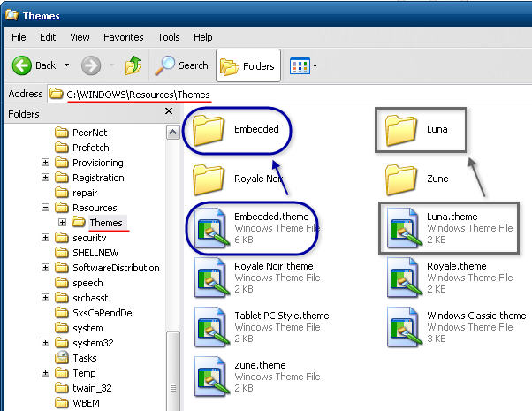
Task: Click the folder tree scrollbar thumb
Action: click(172, 371)
